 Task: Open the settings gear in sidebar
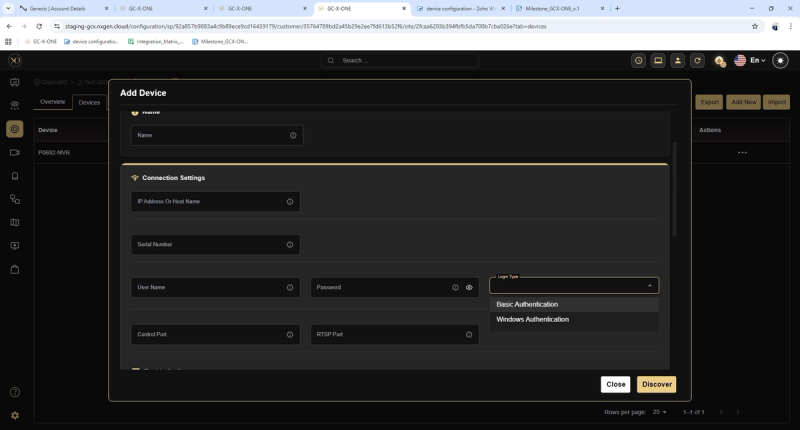[x=15, y=415]
